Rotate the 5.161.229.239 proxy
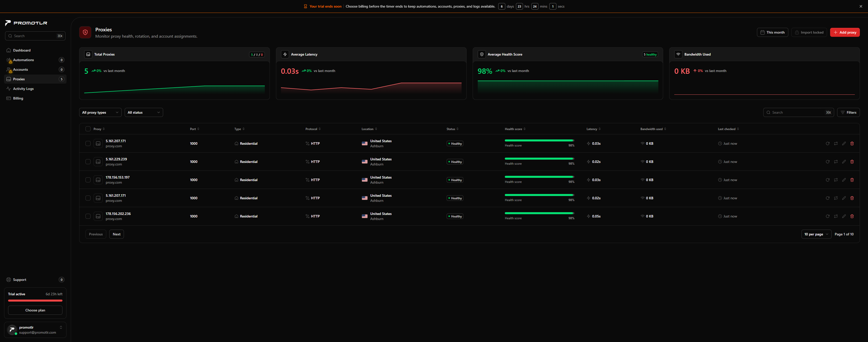 [x=836, y=162]
